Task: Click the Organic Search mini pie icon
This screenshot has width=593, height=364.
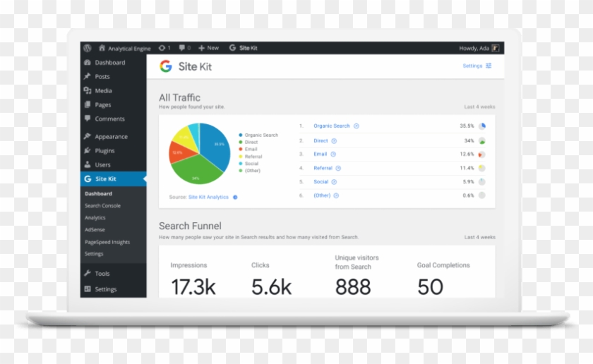Action: click(481, 126)
